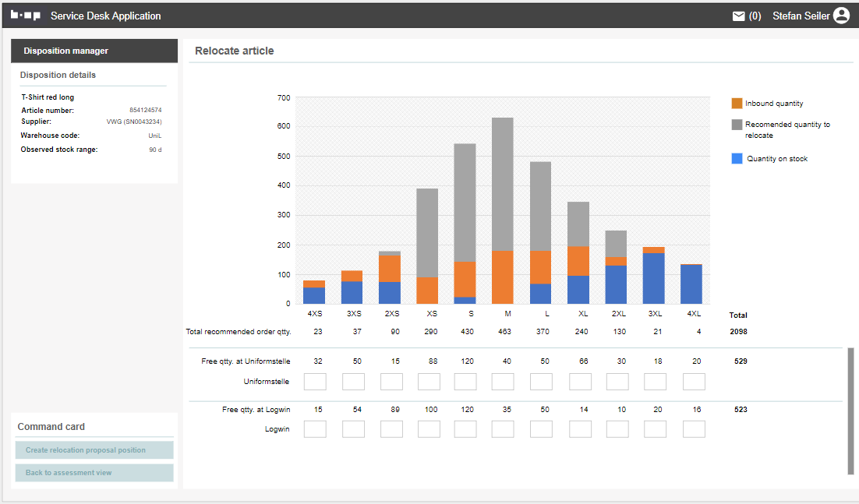
Task: Click the grey segment of XS bar
Action: (427, 233)
